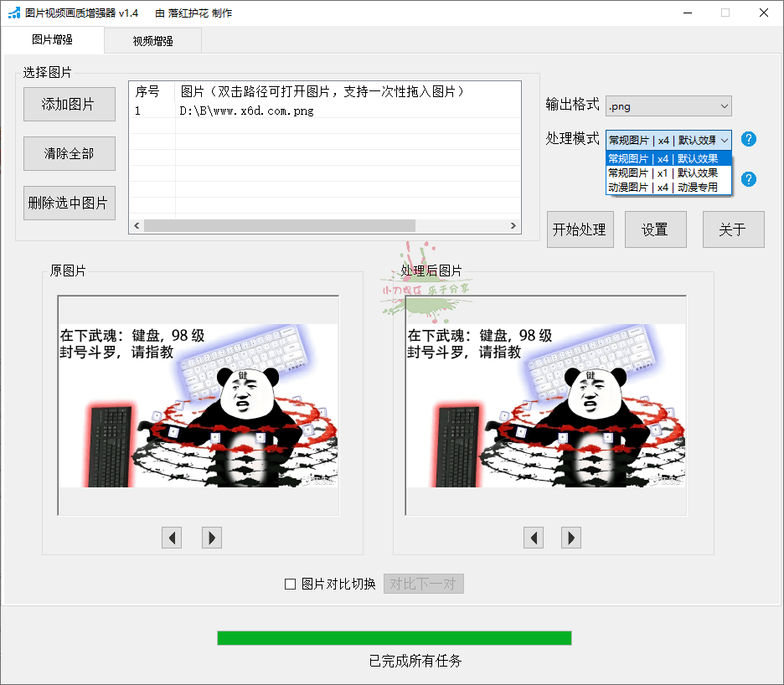Collapse the 处理模式 dropdown
The height and width of the screenshot is (685, 784).
click(668, 140)
